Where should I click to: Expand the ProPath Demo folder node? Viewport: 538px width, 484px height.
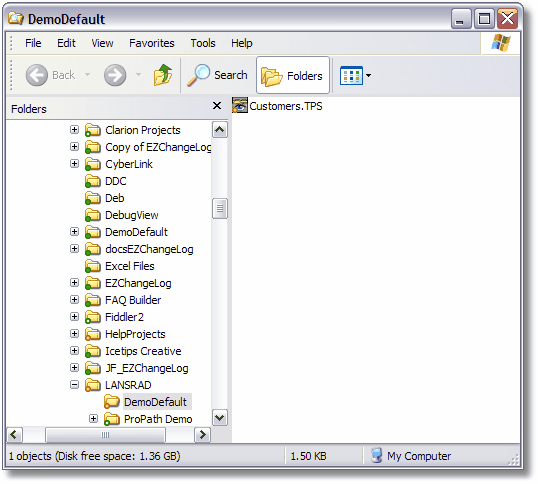point(93,419)
